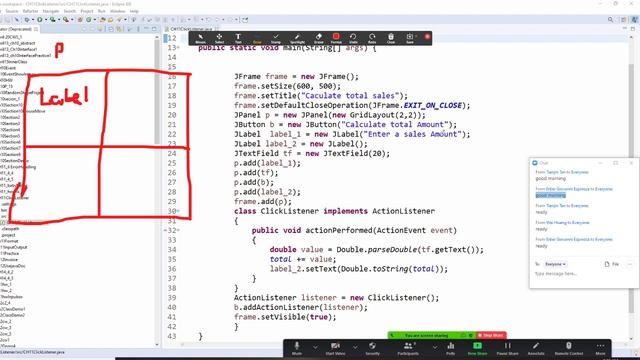The width and height of the screenshot is (640, 360).
Task: Select the Eraser annotation tool
Action: (318, 38)
